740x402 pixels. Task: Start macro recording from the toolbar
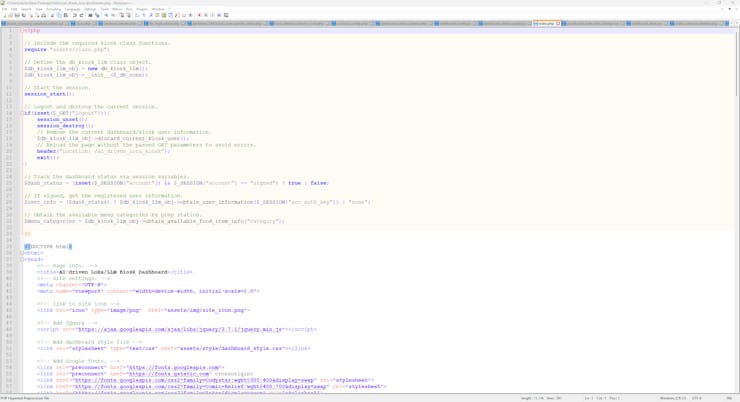point(199,15)
